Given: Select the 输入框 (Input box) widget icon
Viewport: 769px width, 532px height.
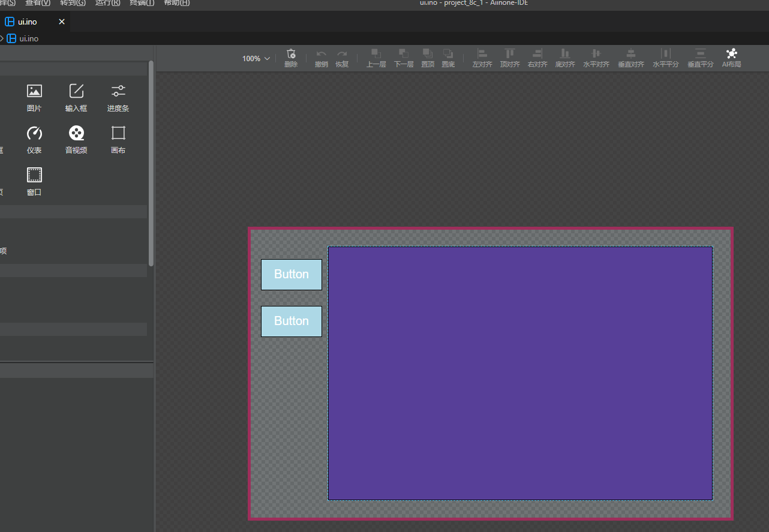Looking at the screenshot, I should [x=76, y=92].
